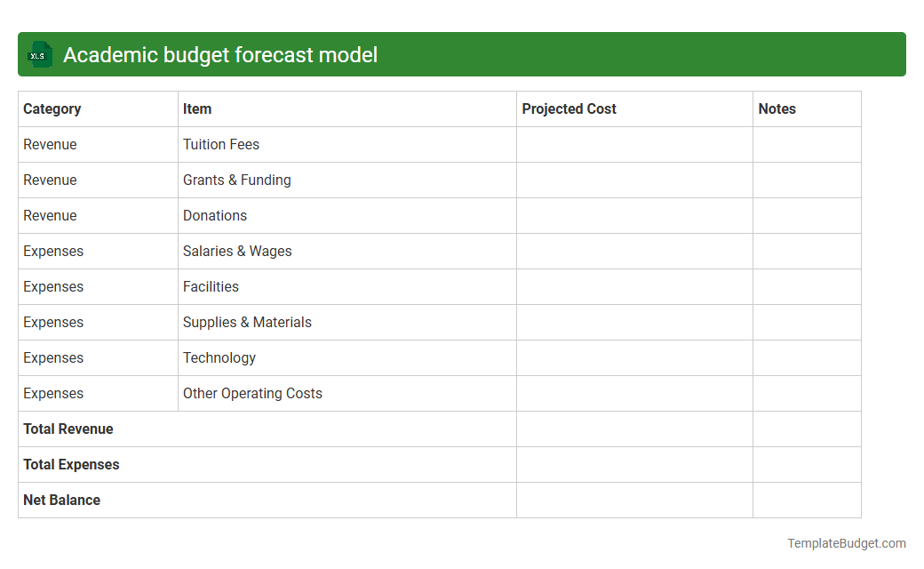
Task: Select the Tuition Fees item cell
Action: pyautogui.click(x=220, y=144)
